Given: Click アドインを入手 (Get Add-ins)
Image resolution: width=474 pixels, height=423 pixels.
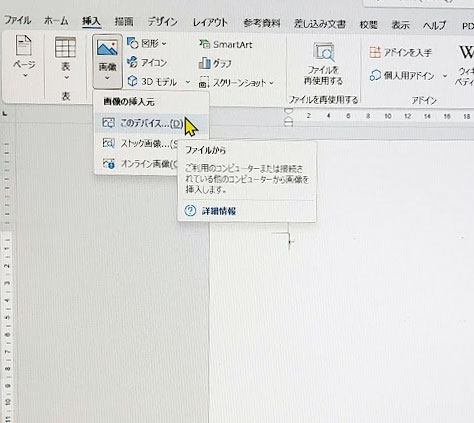Looking at the screenshot, I should [400, 52].
